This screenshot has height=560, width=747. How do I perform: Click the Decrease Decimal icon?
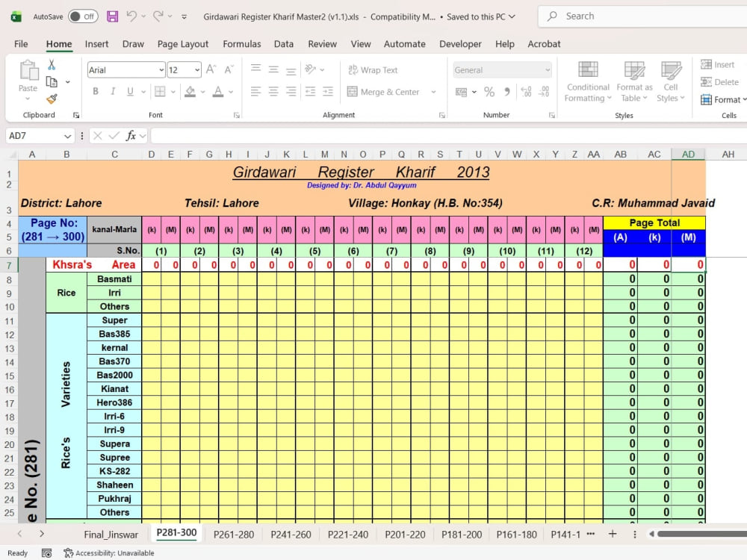pyautogui.click(x=544, y=92)
